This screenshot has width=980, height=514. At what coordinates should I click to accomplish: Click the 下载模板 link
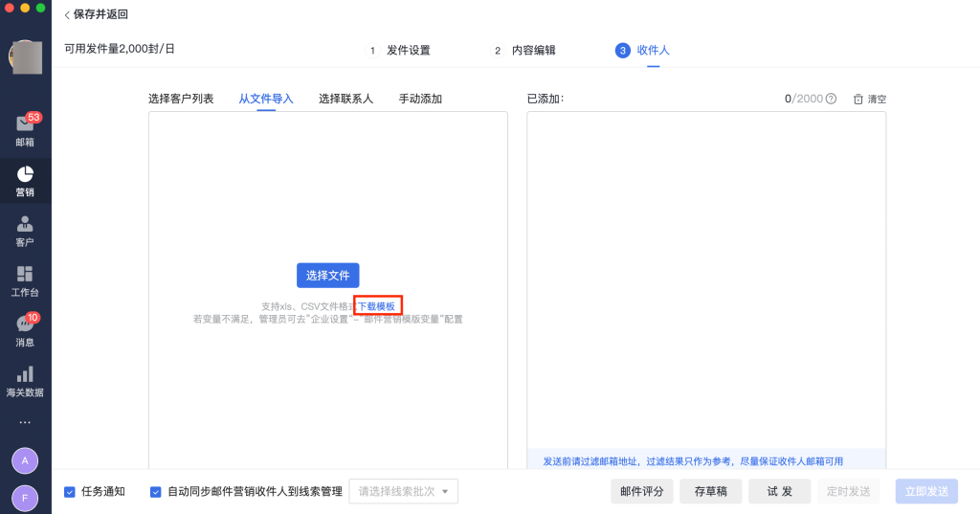(376, 306)
